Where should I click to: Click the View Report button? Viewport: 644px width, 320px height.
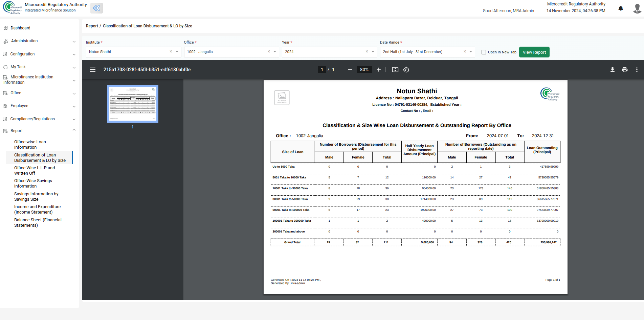coord(534,52)
